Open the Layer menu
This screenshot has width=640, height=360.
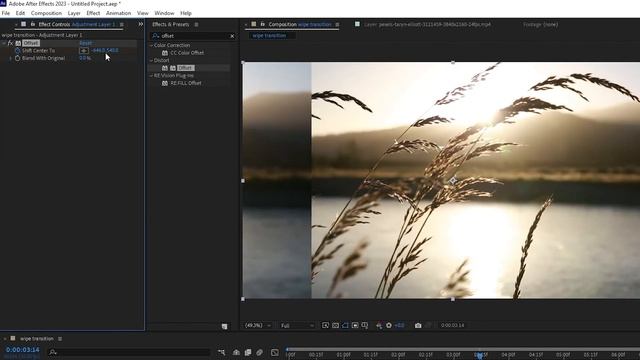pos(74,13)
